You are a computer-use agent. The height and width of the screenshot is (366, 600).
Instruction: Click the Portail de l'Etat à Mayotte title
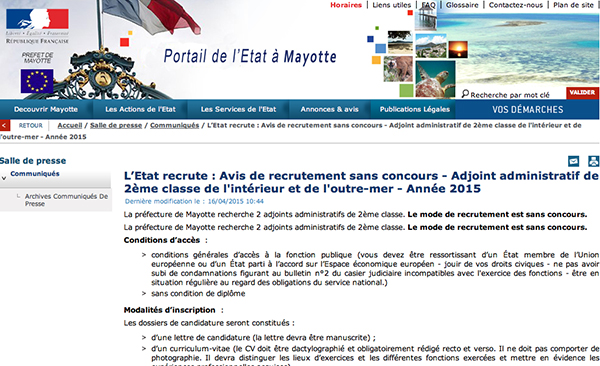[x=250, y=56]
